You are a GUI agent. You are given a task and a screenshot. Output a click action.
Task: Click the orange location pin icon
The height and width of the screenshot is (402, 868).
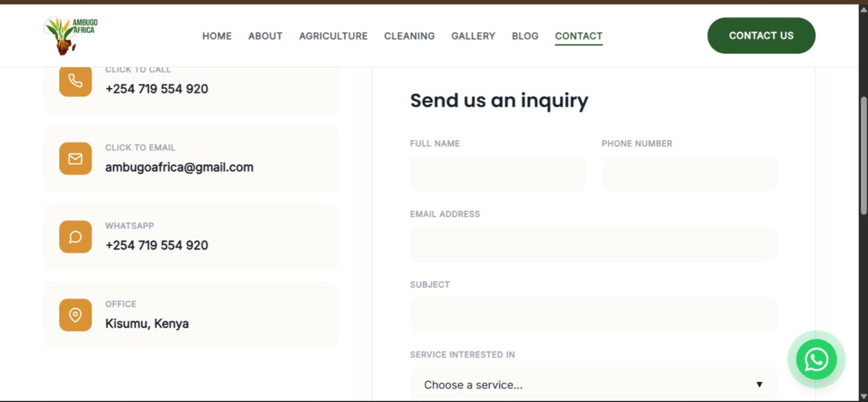click(x=75, y=315)
